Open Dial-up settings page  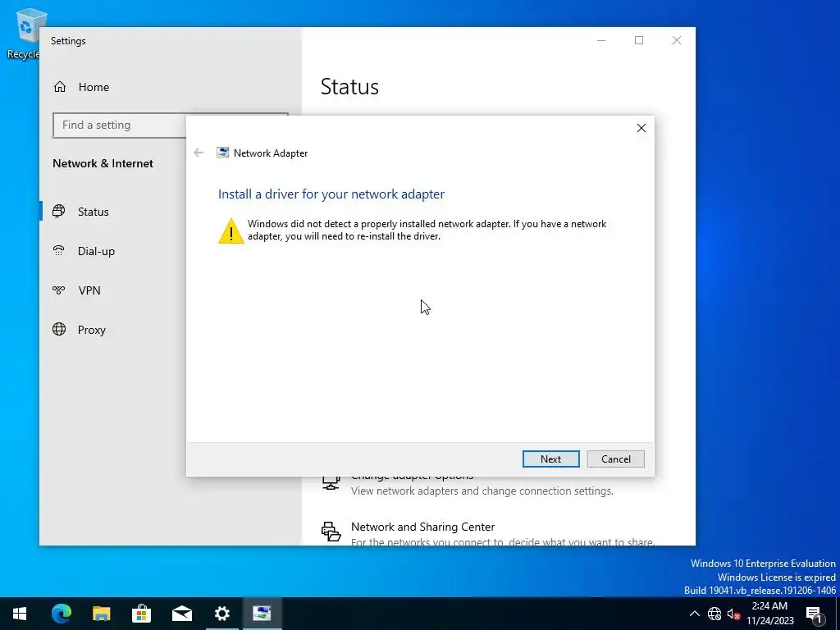(x=97, y=251)
